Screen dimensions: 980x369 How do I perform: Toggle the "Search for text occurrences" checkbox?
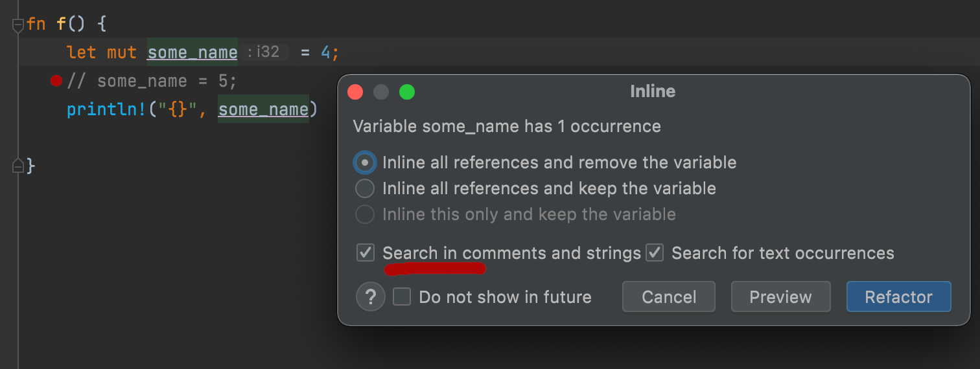coord(655,252)
